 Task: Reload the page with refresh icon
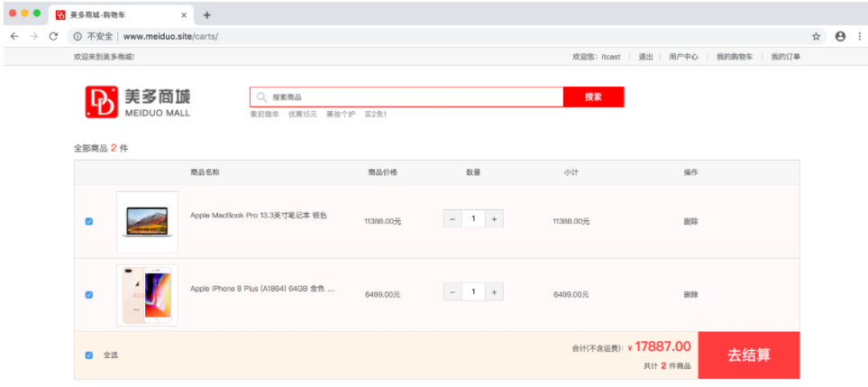coord(53,37)
